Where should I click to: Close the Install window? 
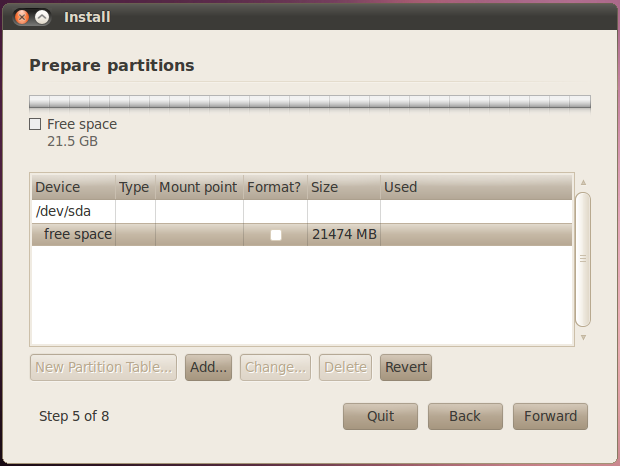click(22, 17)
